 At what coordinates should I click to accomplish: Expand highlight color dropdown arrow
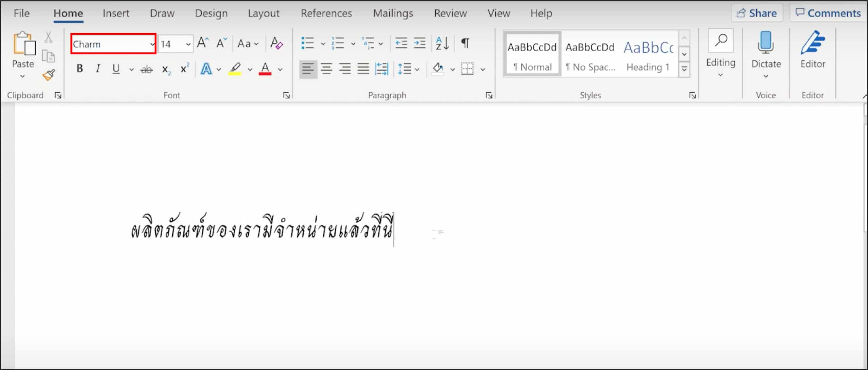pos(250,70)
